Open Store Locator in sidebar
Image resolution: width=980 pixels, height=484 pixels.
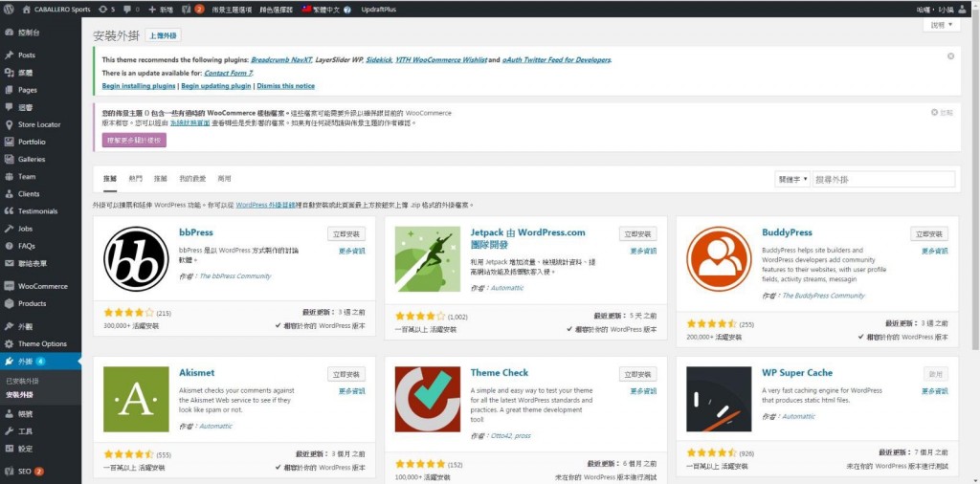(40, 124)
